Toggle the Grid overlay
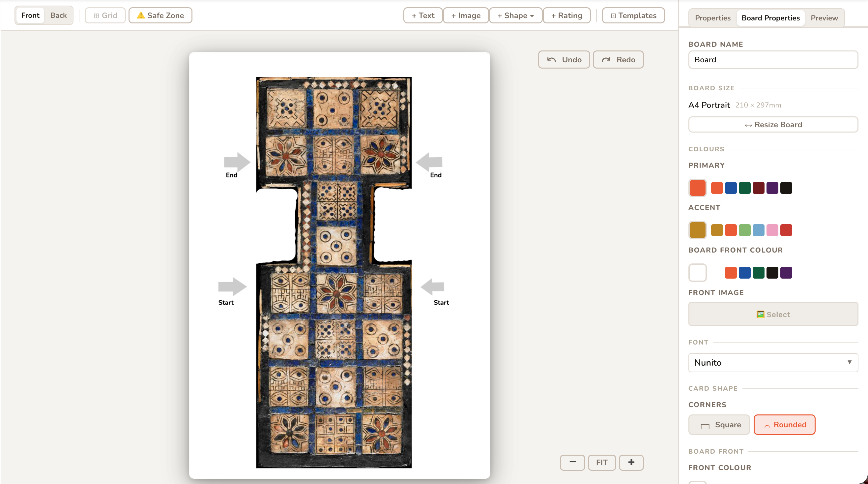Image resolution: width=868 pixels, height=484 pixels. pos(105,15)
